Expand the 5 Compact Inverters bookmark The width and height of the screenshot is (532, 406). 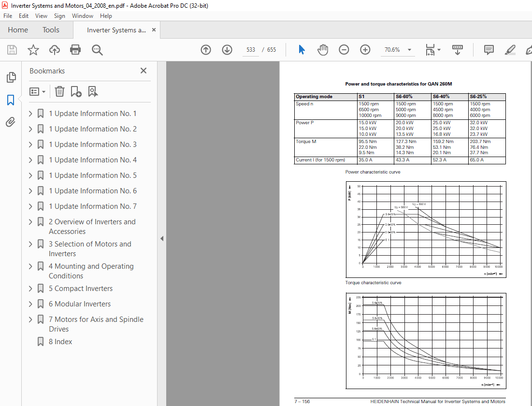(x=30, y=289)
